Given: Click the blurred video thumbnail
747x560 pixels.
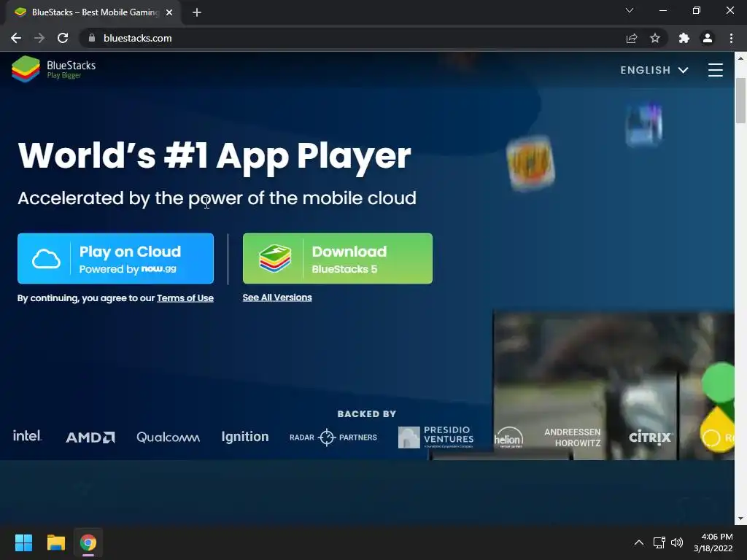Looking at the screenshot, I should (614, 385).
